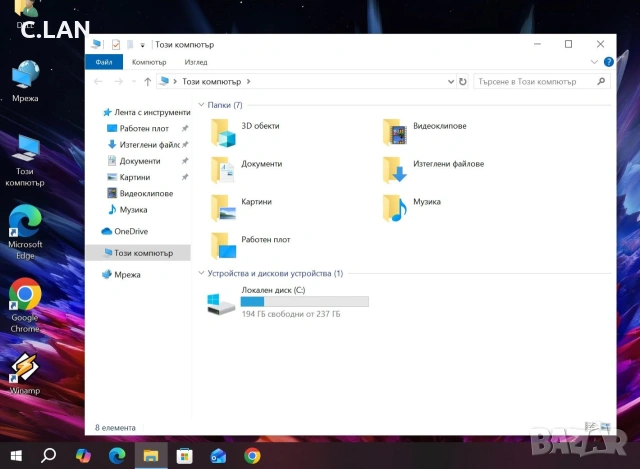Open the Файл menu tab

point(104,62)
